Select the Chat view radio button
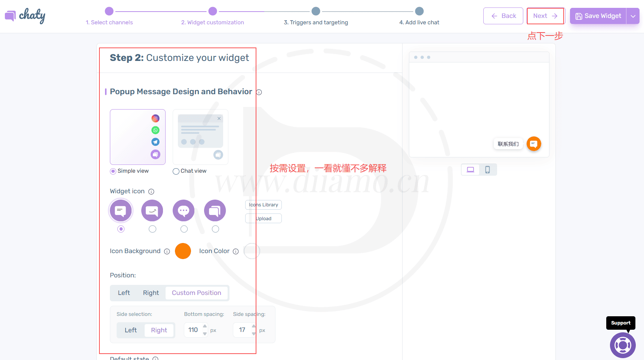644x360 pixels. point(176,171)
